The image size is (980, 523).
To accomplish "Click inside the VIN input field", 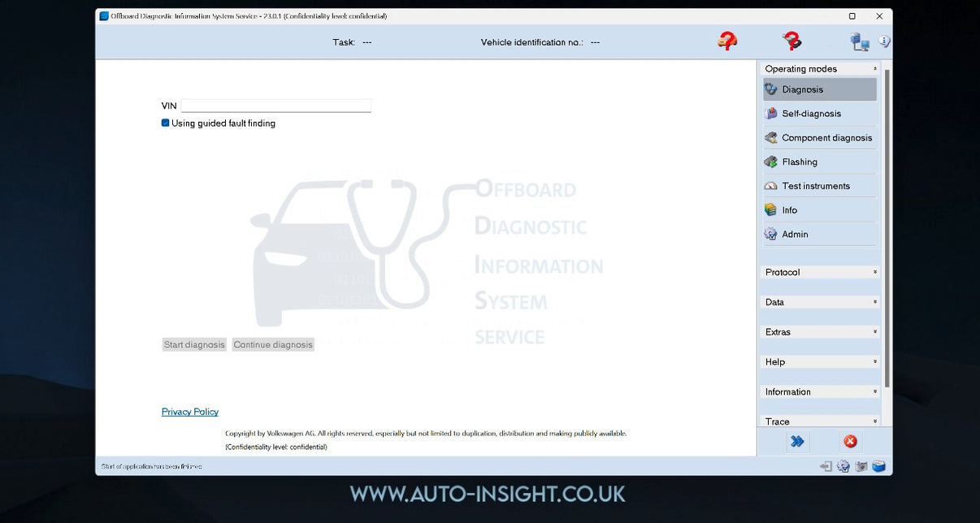I will click(x=275, y=105).
